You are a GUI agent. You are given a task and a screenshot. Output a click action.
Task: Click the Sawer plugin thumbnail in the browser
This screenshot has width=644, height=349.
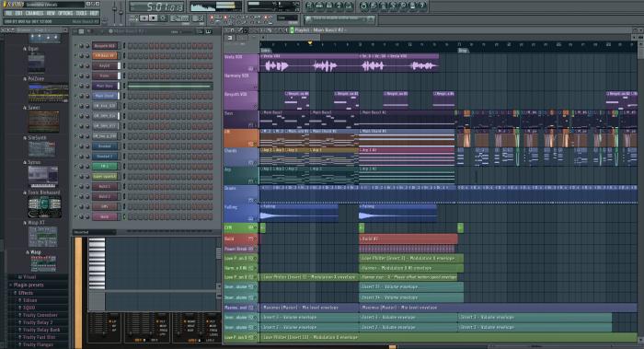point(43,122)
